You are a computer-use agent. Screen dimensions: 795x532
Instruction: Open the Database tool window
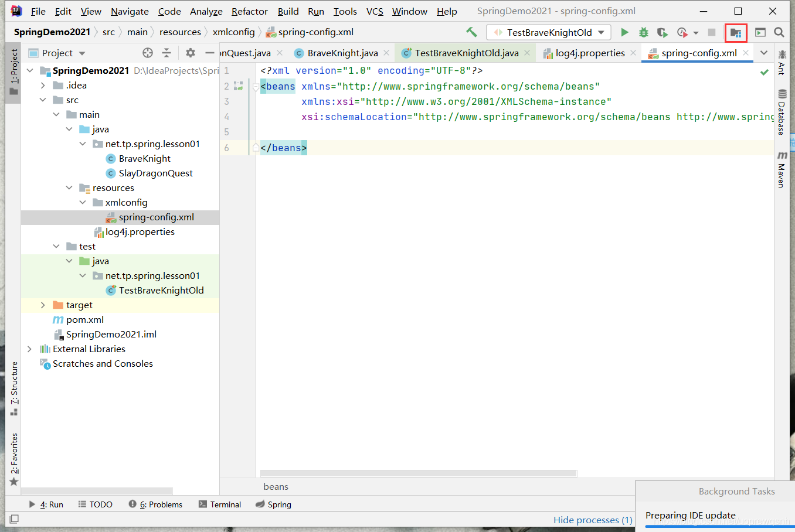(x=782, y=112)
